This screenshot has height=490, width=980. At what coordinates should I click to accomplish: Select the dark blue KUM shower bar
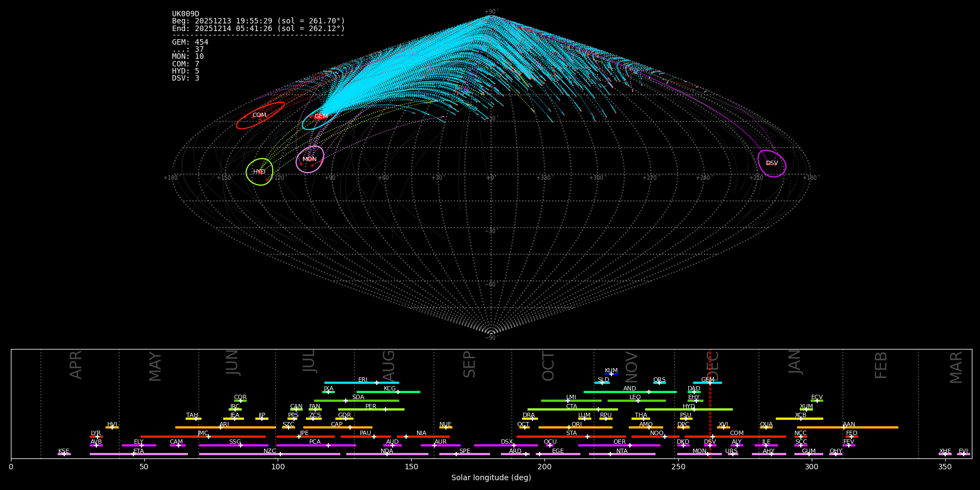[x=611, y=374]
